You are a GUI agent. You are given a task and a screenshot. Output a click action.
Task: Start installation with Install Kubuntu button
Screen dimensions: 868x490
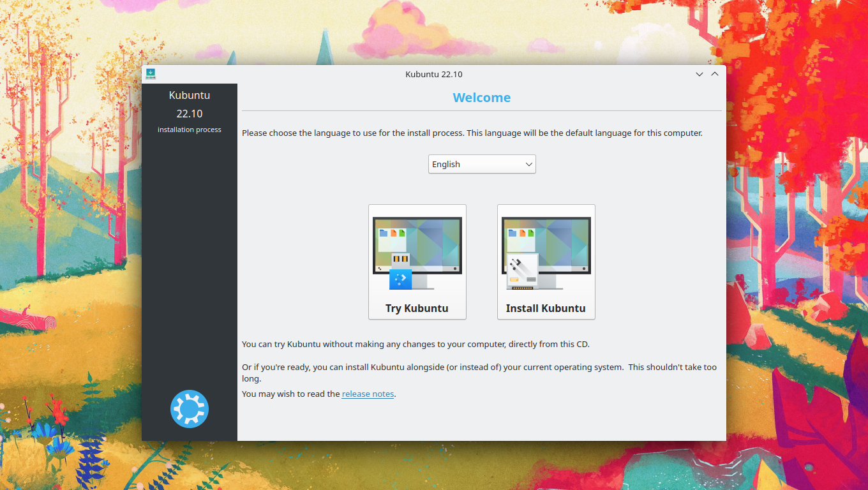[546, 262]
